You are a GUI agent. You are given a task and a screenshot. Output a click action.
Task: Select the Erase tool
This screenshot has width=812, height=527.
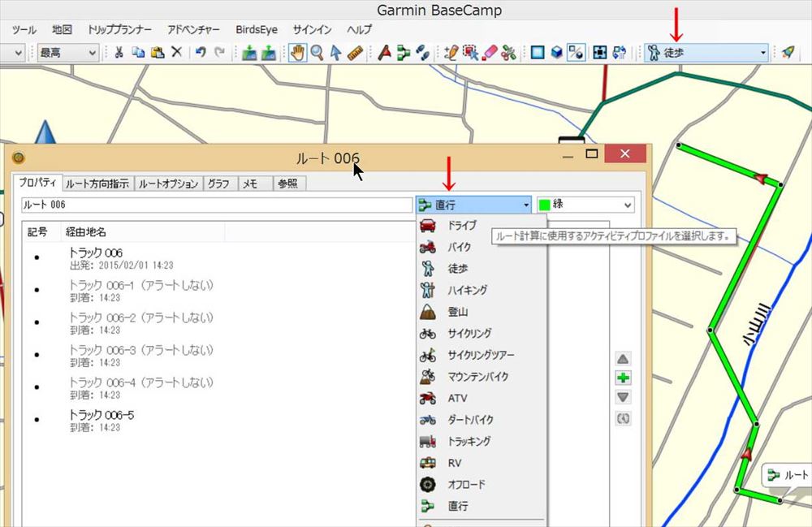pyautogui.click(x=490, y=52)
